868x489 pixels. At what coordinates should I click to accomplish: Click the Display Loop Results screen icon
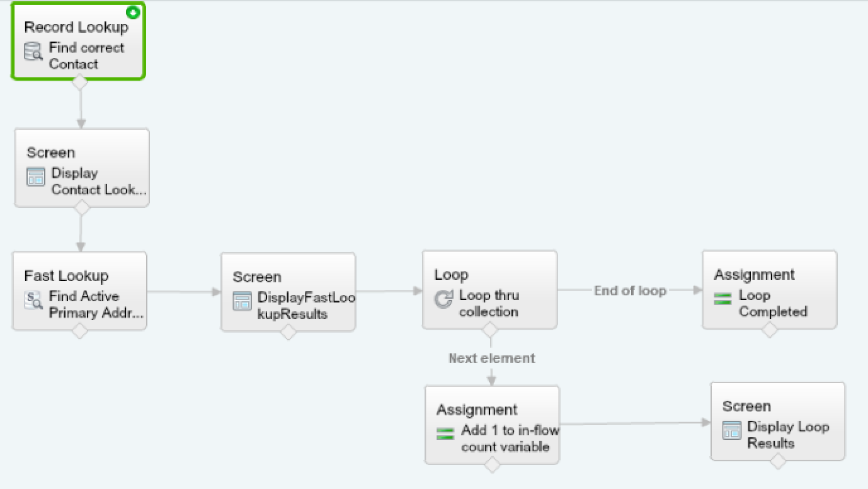pos(731,430)
